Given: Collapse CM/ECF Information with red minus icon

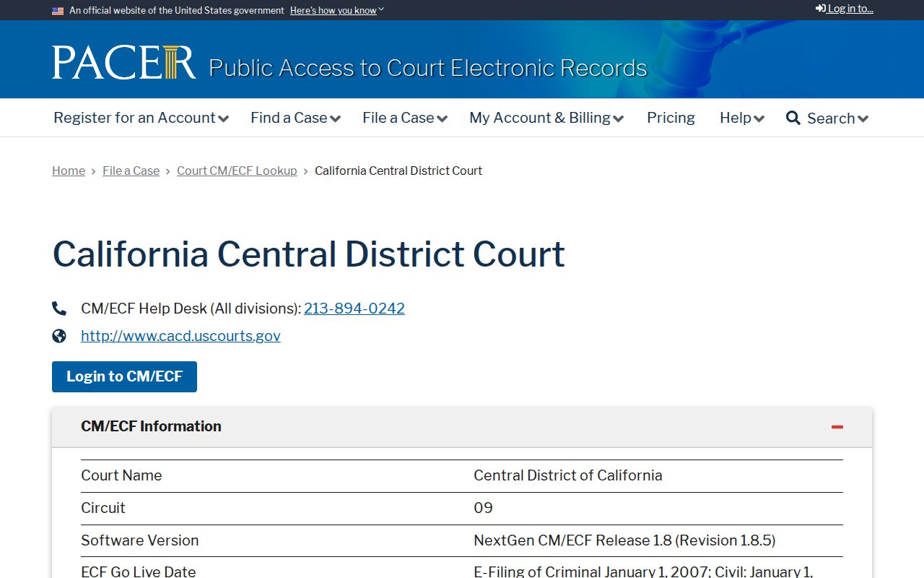Looking at the screenshot, I should 837,427.
